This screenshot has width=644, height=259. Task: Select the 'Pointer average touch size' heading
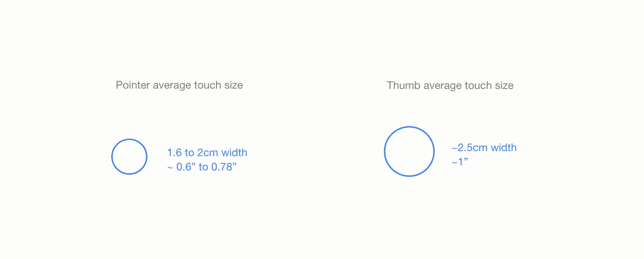point(179,85)
